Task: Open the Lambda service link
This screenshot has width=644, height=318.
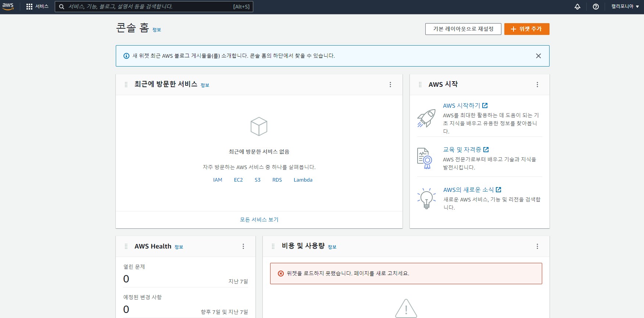Action: [x=303, y=180]
